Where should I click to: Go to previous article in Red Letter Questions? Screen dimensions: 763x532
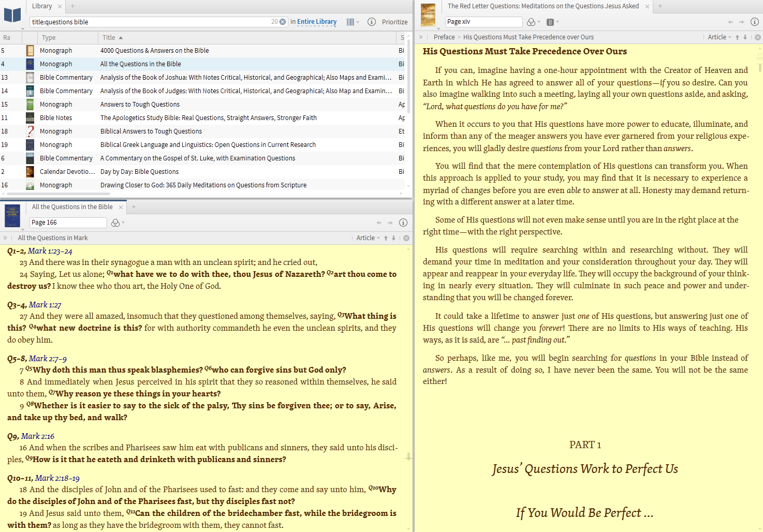[x=737, y=37]
